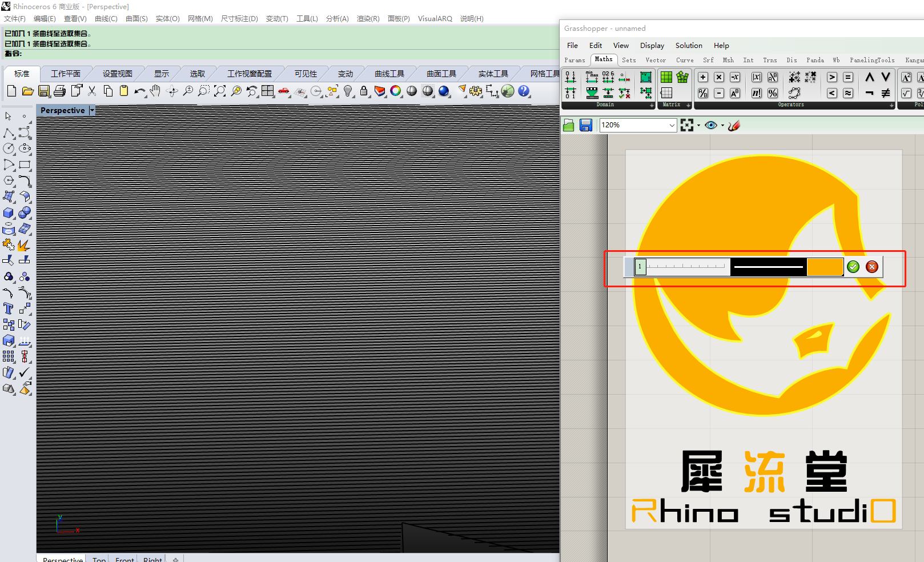The image size is (924, 562).
Task: Open the color wheel icon
Action: click(x=396, y=91)
